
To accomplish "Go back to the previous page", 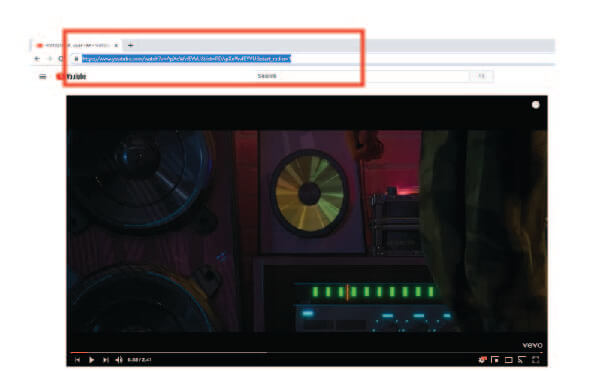I will [37, 59].
